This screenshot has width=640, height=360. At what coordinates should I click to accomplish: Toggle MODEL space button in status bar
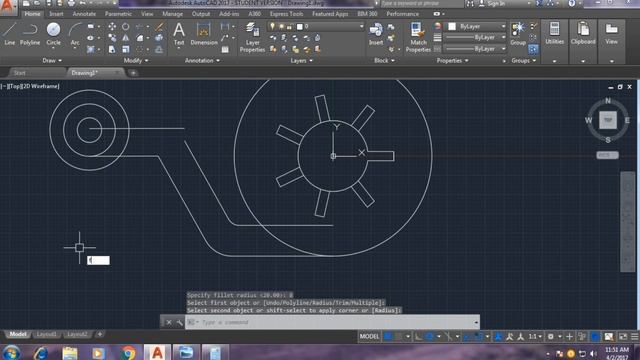pos(369,337)
